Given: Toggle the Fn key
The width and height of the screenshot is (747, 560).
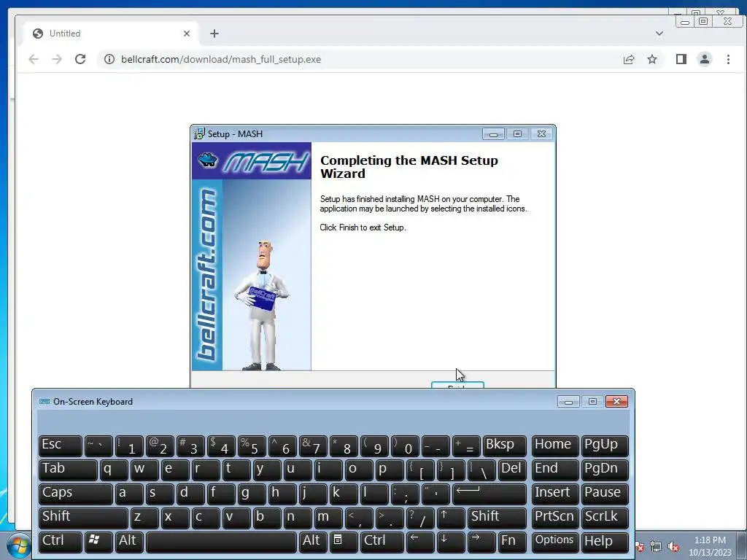Looking at the screenshot, I should [511, 542].
